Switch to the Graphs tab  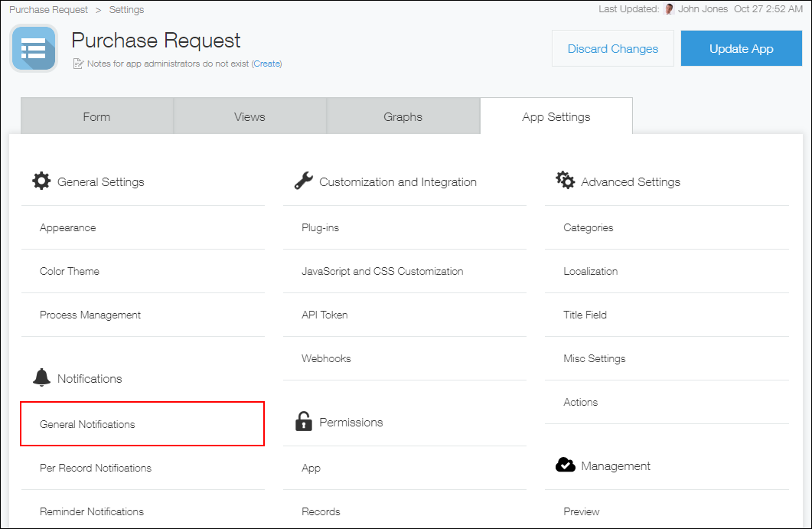pos(403,116)
